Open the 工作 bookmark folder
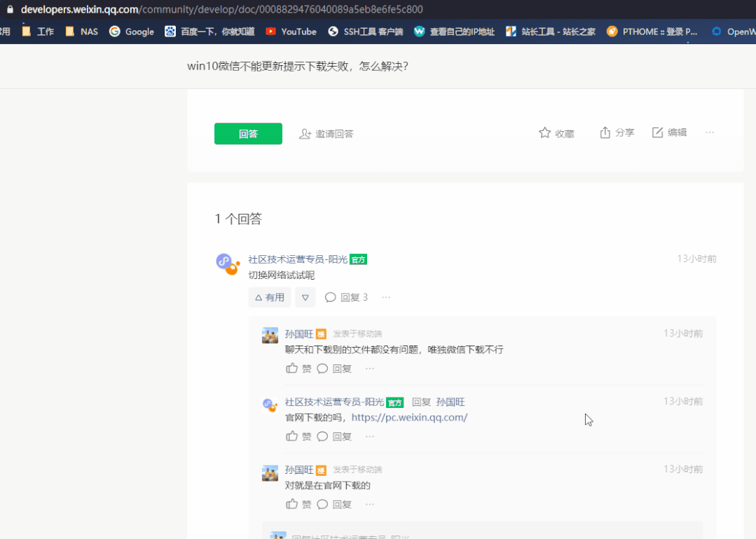The height and width of the screenshot is (539, 756). pyautogui.click(x=38, y=32)
